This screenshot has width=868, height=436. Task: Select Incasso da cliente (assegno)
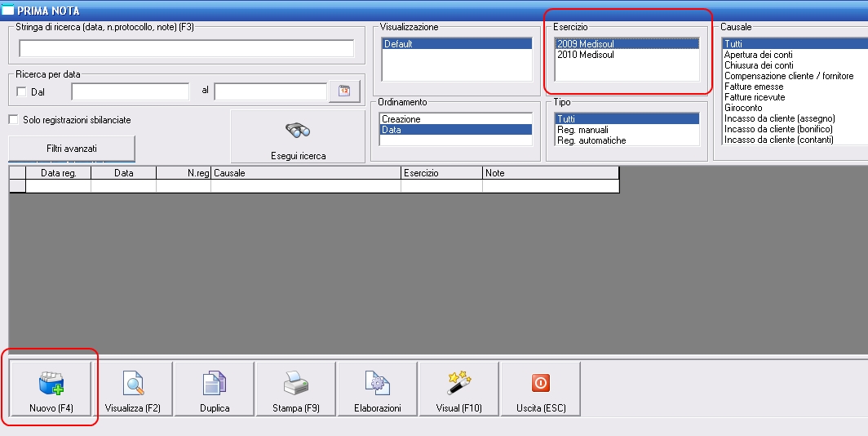tap(795, 118)
